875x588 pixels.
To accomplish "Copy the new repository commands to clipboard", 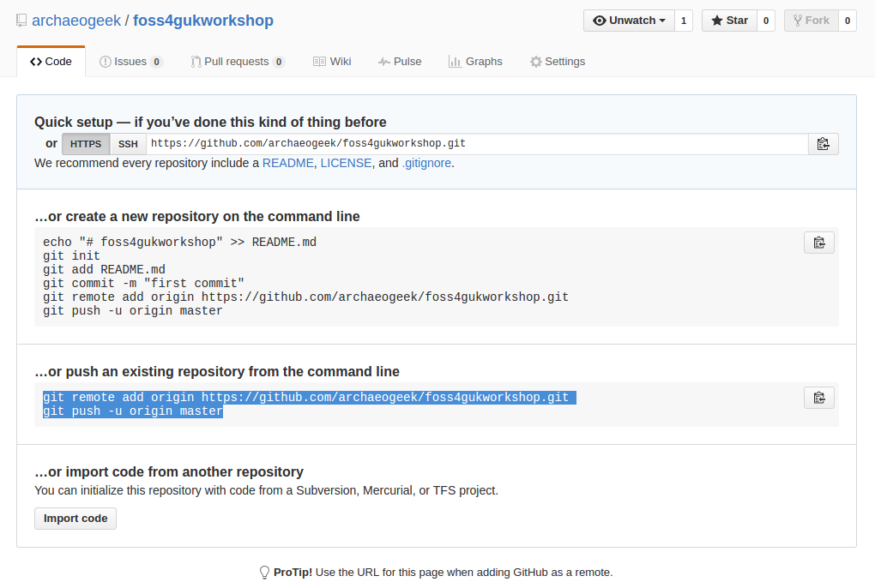I will click(818, 243).
